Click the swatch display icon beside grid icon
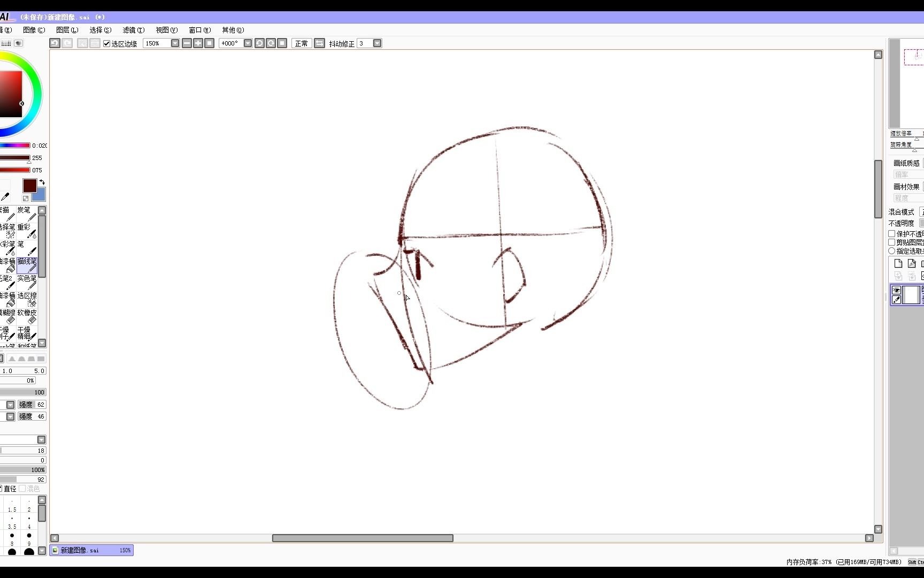Viewport: 924px width, 578px height. tap(19, 43)
